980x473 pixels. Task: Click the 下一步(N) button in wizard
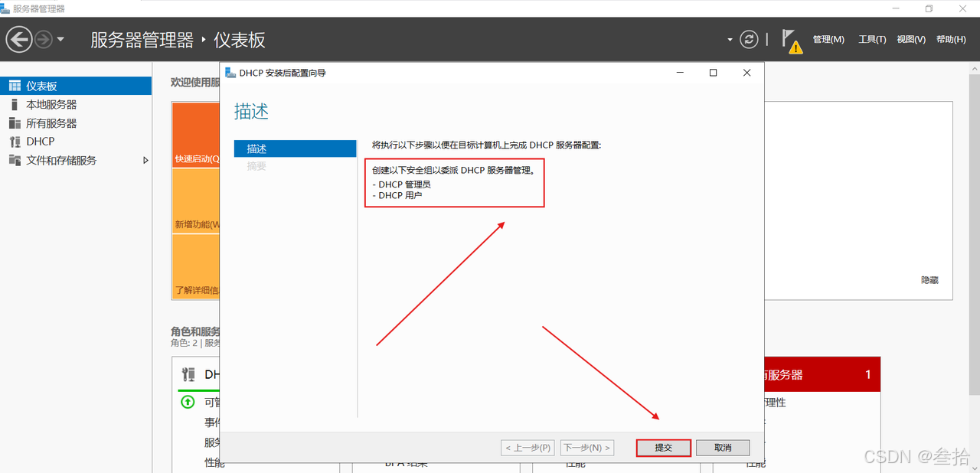pyautogui.click(x=587, y=448)
